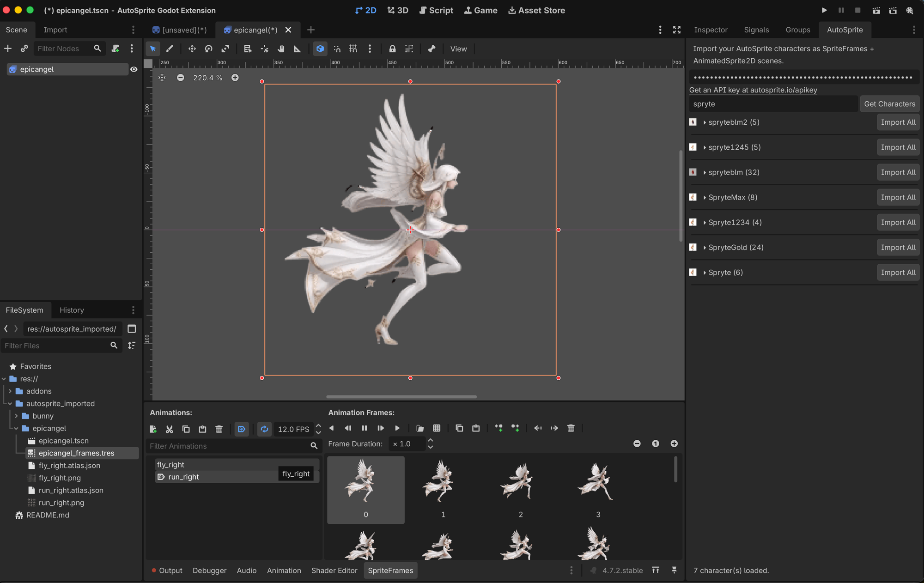Open Add frames from sprite sheet grid icon
This screenshot has height=583, width=924.
pos(437,428)
